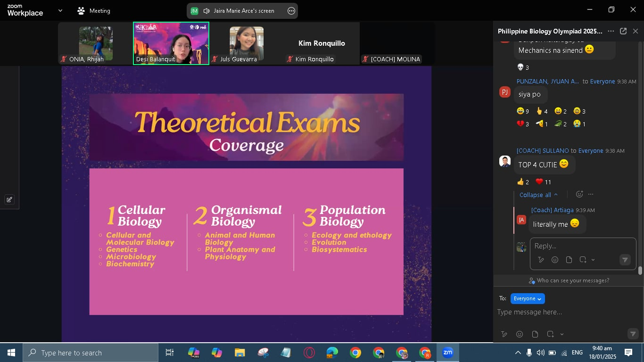Screen dimensions: 644x362
Task: Expand screenshot options arrow in reply box
Action: coord(593,260)
